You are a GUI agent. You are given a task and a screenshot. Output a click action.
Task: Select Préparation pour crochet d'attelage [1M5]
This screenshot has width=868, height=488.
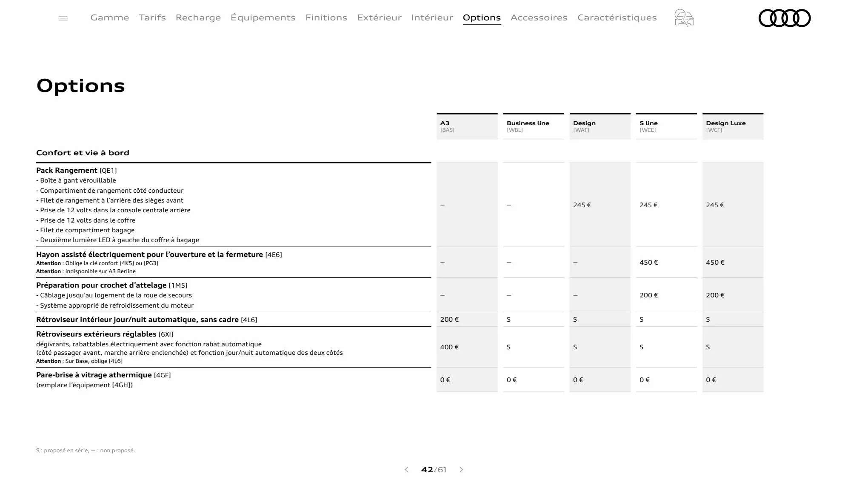tap(112, 285)
